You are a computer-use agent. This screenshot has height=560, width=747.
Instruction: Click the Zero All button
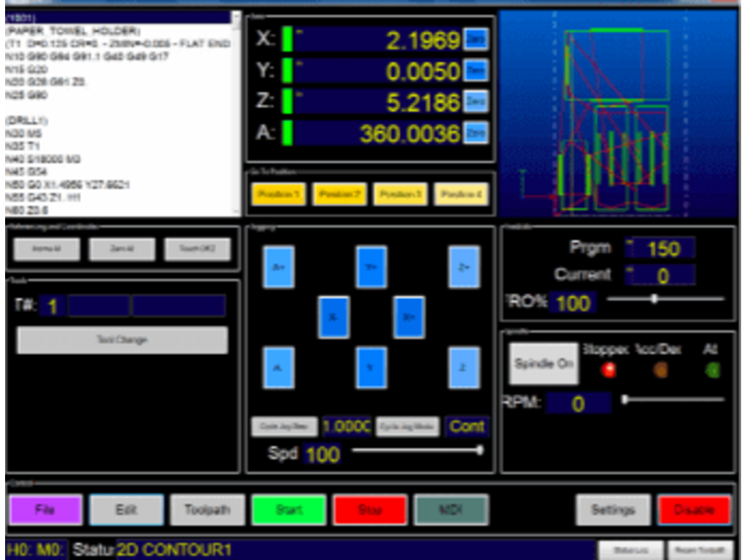pos(122,249)
